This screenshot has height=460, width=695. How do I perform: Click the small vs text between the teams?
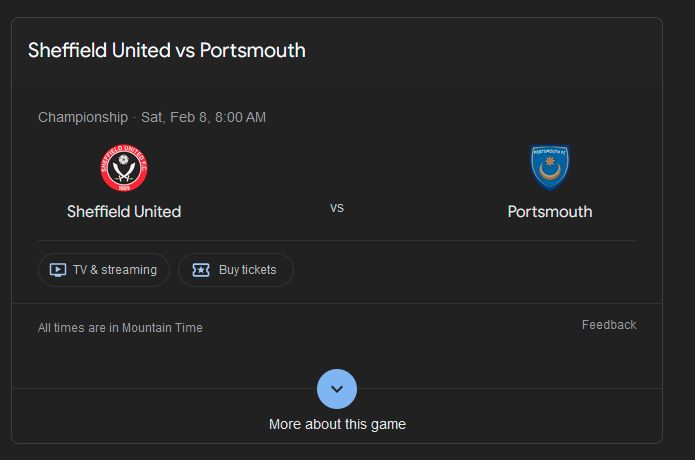click(337, 208)
